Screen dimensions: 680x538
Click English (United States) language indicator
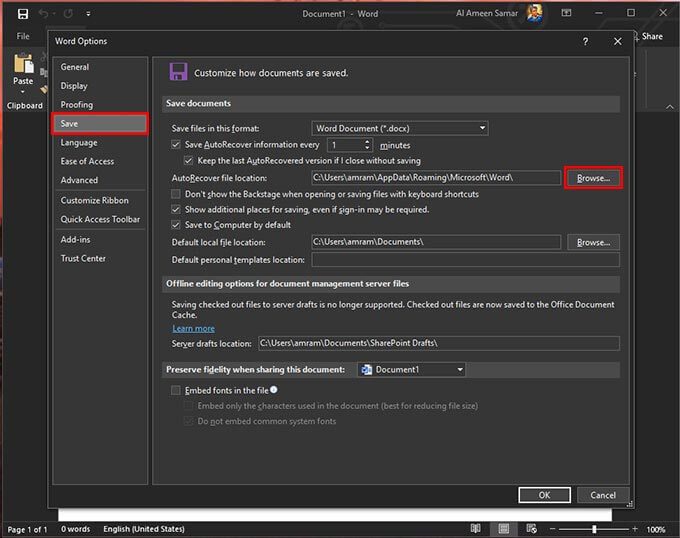144,529
